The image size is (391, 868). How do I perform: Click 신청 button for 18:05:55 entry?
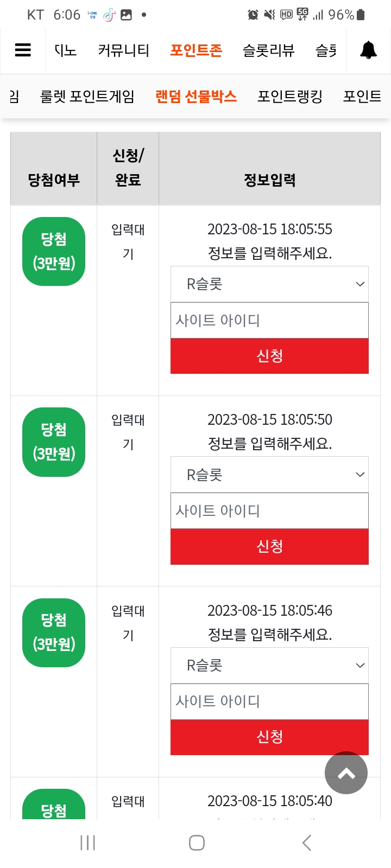269,356
